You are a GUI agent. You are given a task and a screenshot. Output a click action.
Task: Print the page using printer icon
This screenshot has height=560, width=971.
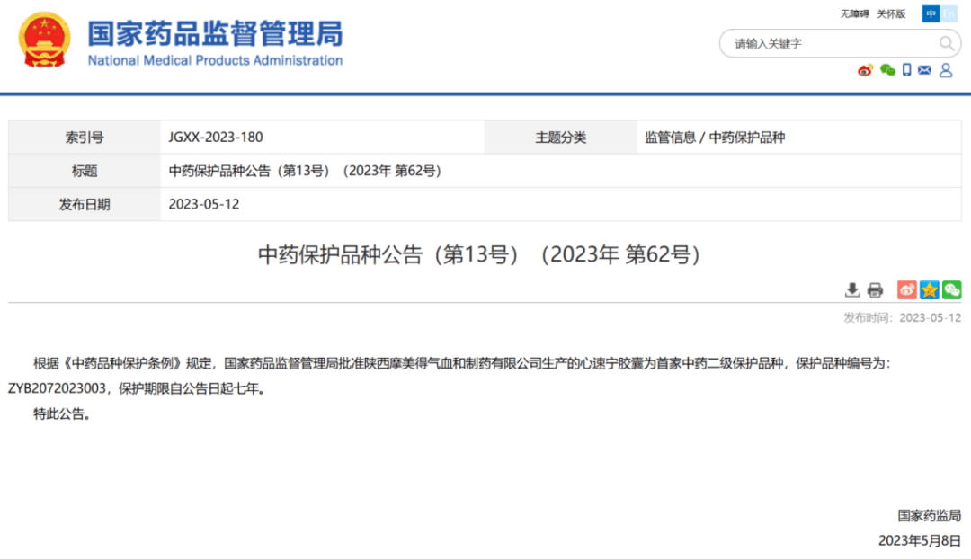point(875,289)
